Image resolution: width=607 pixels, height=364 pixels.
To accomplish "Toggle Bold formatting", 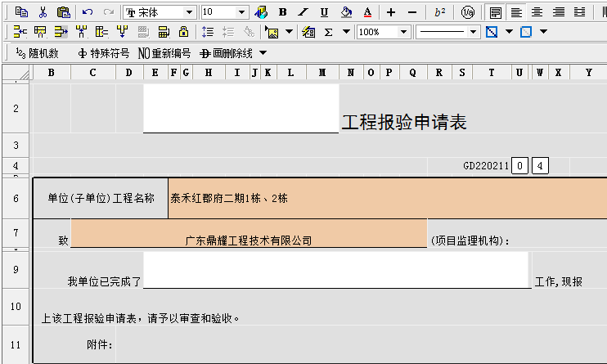I will [283, 12].
